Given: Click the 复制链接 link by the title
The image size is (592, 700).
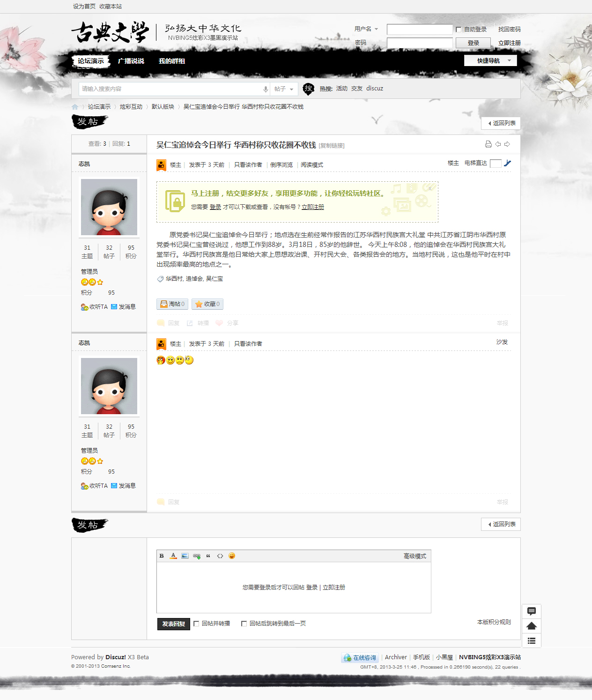Looking at the screenshot, I should 332,146.
